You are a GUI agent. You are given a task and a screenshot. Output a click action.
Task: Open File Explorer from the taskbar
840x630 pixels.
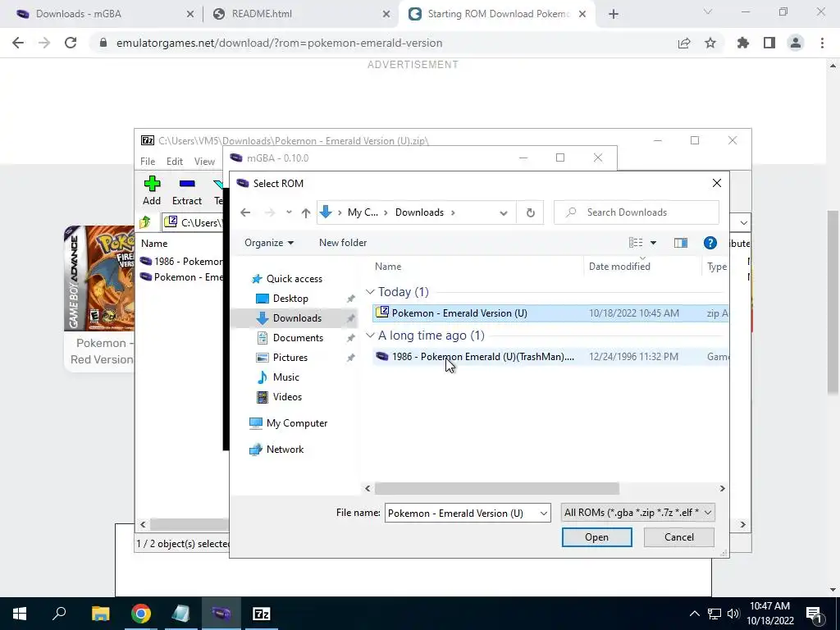click(100, 614)
